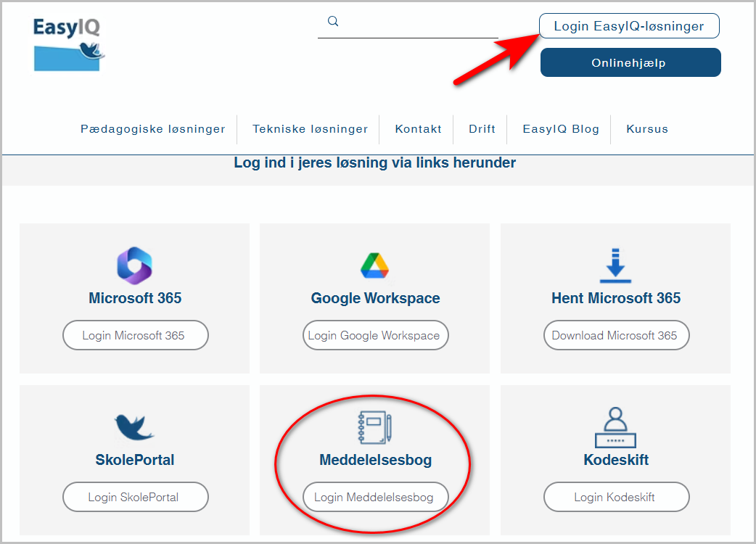Viewport: 756px width, 544px height.
Task: Click the Google Workspace heading
Action: (x=376, y=298)
